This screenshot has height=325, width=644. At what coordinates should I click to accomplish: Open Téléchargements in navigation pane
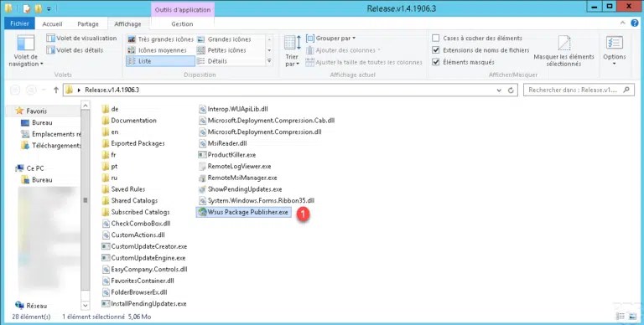click(51, 145)
